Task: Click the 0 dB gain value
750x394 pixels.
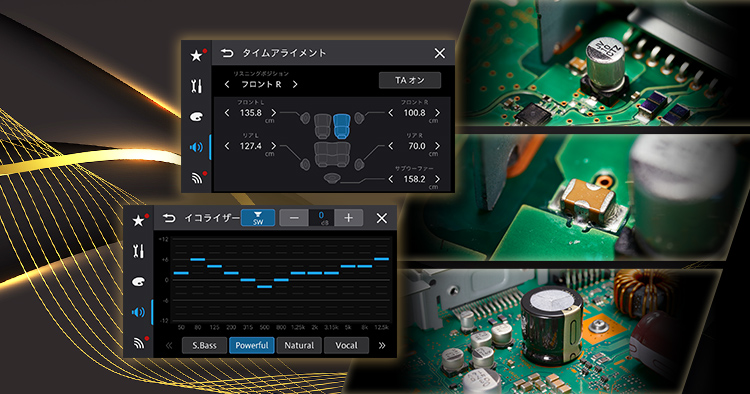Action: (x=321, y=218)
